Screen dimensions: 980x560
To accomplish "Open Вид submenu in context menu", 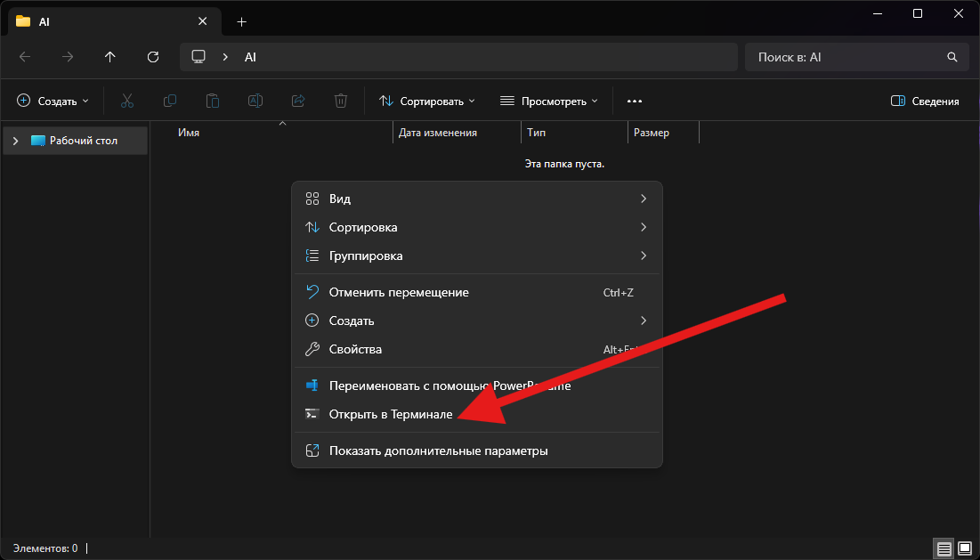I will coord(477,199).
